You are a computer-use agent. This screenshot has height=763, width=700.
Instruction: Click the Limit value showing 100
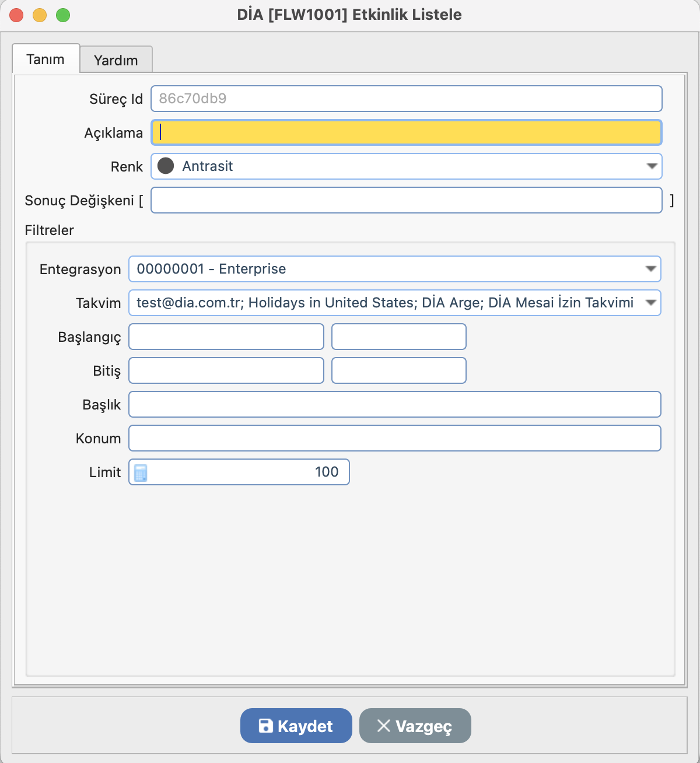tap(248, 472)
